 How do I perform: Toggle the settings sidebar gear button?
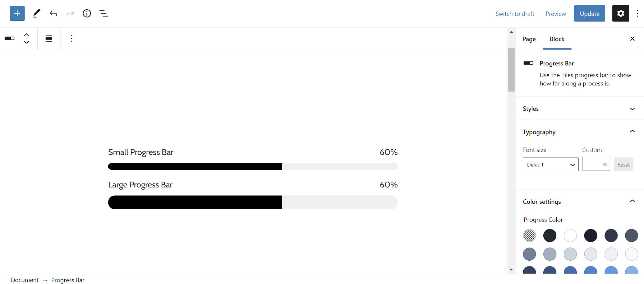click(621, 14)
